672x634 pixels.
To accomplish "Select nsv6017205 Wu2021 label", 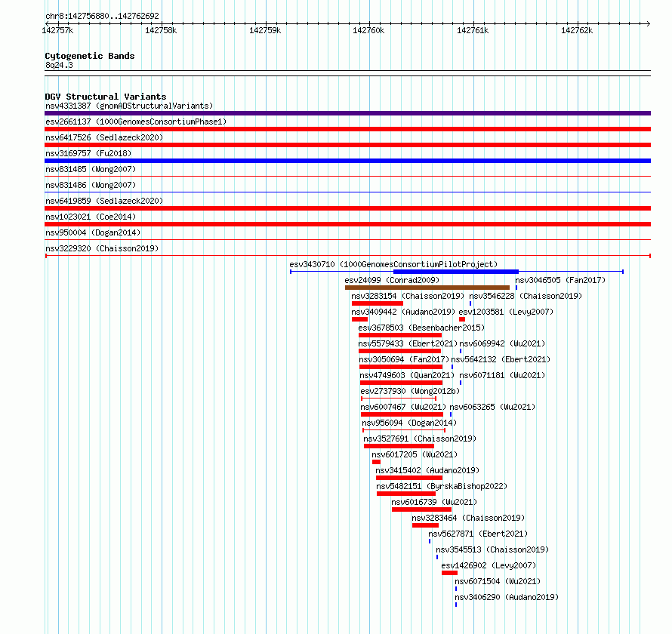I will (415, 454).
